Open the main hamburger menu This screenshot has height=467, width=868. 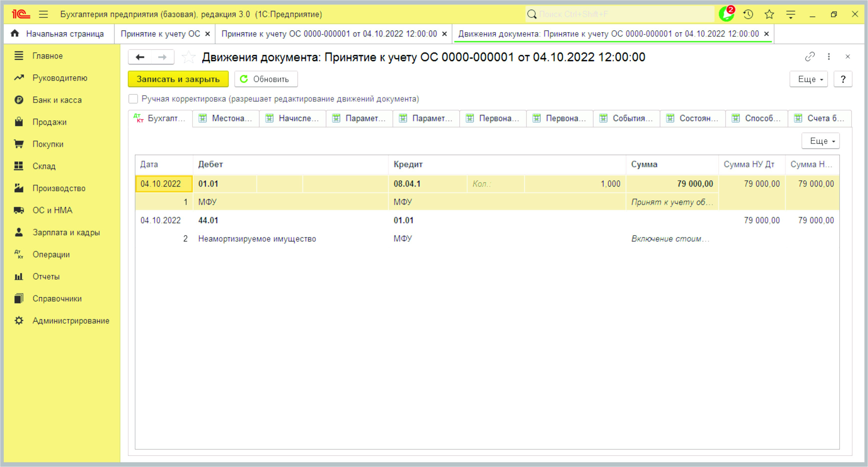click(x=43, y=14)
